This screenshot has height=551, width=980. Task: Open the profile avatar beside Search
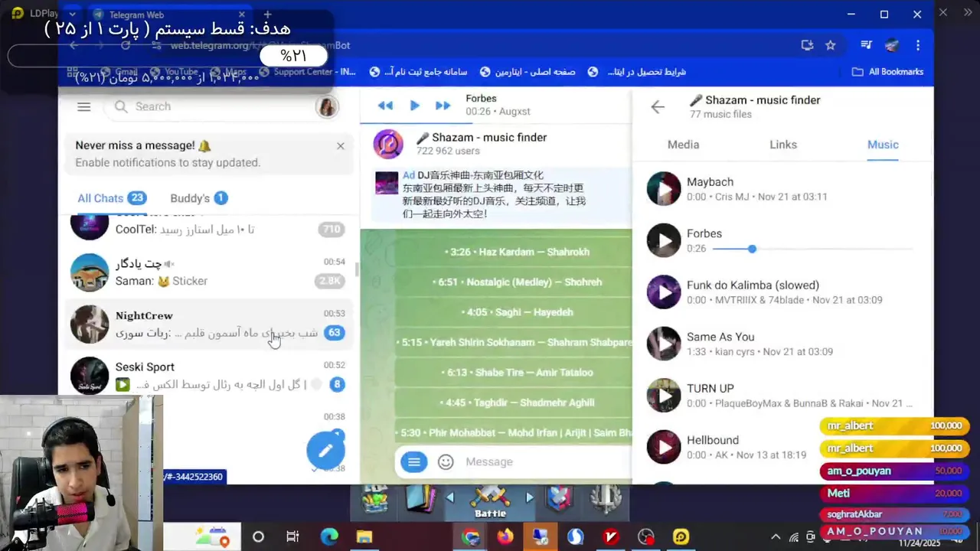click(327, 107)
